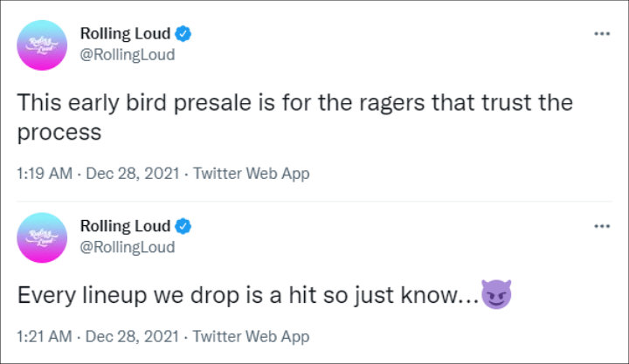Image resolution: width=629 pixels, height=364 pixels.
Task: Click verified badge on the early bird tweet
Action: point(183,35)
